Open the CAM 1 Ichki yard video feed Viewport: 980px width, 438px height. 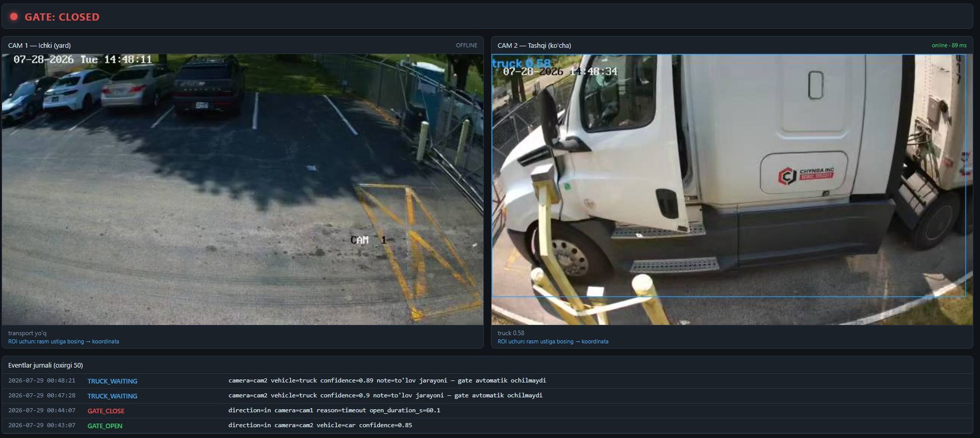pyautogui.click(x=242, y=189)
